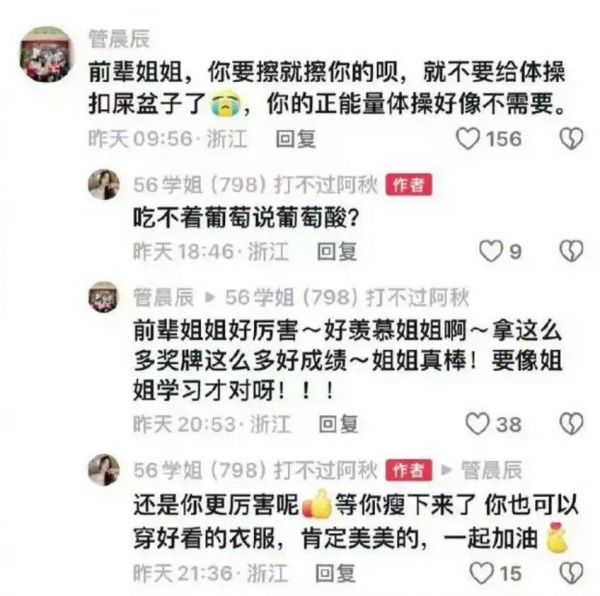
Task: Open 管晨辰's avatar on top comment
Action: [46, 54]
